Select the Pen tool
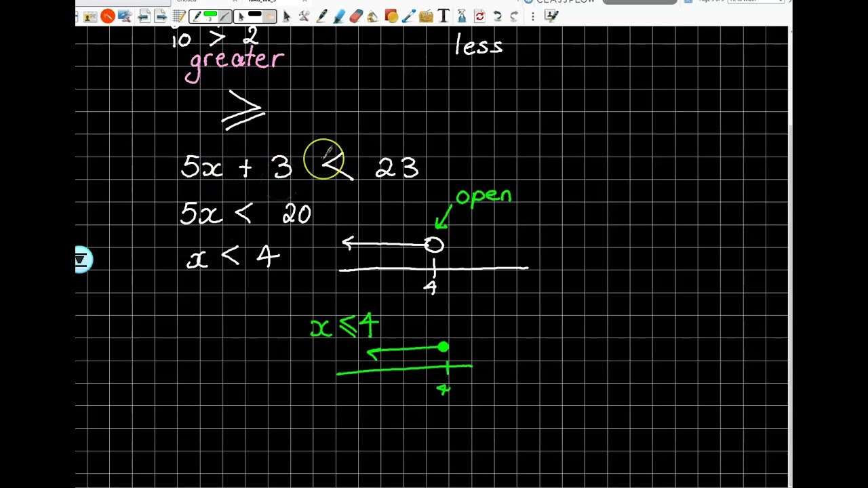Viewport: 868px width, 488px height. pyautogui.click(x=321, y=16)
